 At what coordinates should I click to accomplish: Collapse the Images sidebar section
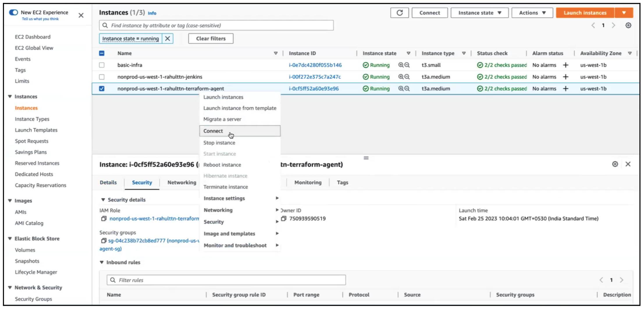pyautogui.click(x=10, y=201)
